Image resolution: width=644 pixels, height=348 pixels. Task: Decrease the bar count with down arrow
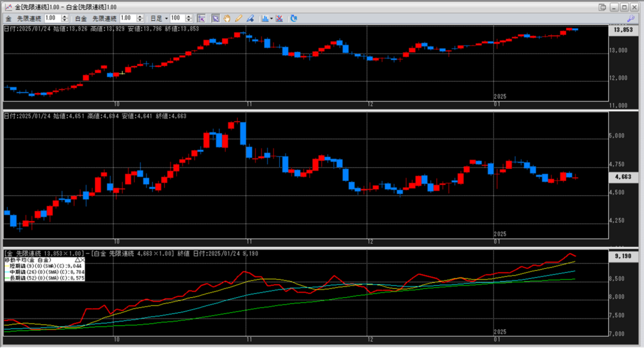coord(189,20)
